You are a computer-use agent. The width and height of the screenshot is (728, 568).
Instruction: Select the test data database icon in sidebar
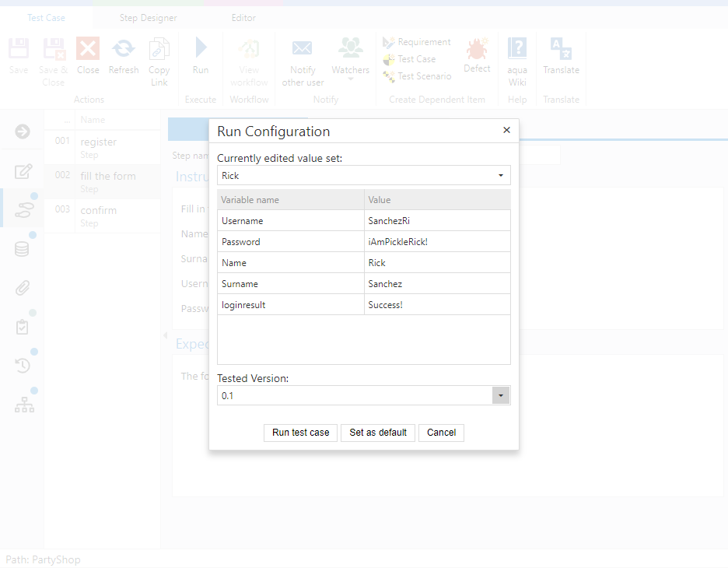23,248
